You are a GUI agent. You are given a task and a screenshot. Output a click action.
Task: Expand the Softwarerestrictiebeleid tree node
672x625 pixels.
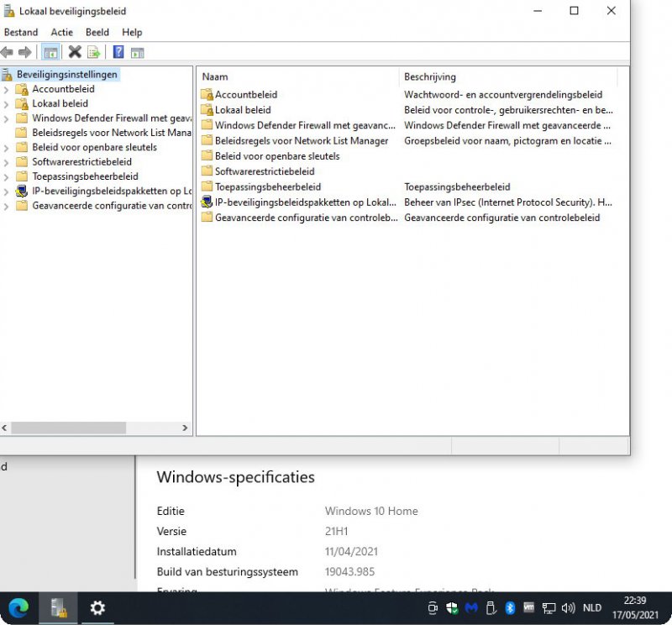coord(7,162)
